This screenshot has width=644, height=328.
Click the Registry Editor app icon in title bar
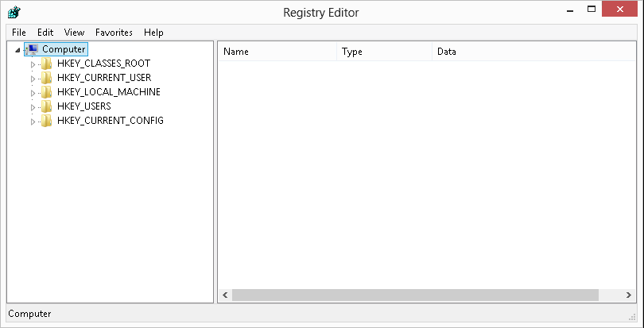point(14,13)
